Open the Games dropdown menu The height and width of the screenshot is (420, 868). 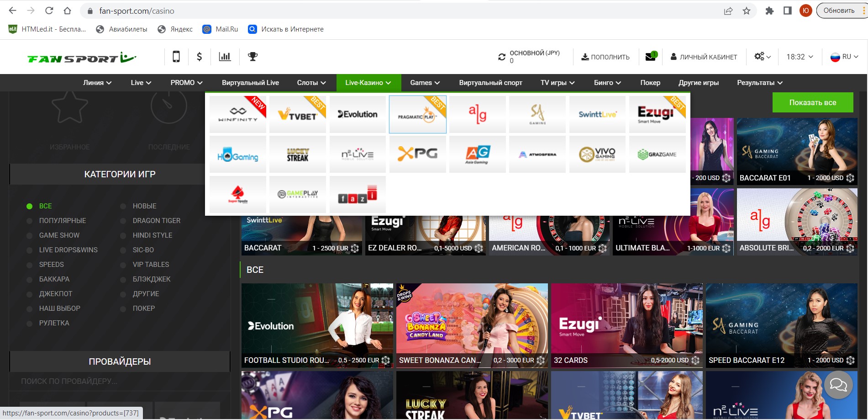(x=425, y=83)
